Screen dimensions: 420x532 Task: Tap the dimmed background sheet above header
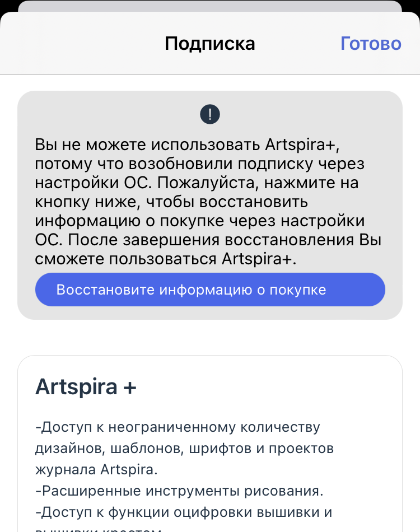point(210,6)
